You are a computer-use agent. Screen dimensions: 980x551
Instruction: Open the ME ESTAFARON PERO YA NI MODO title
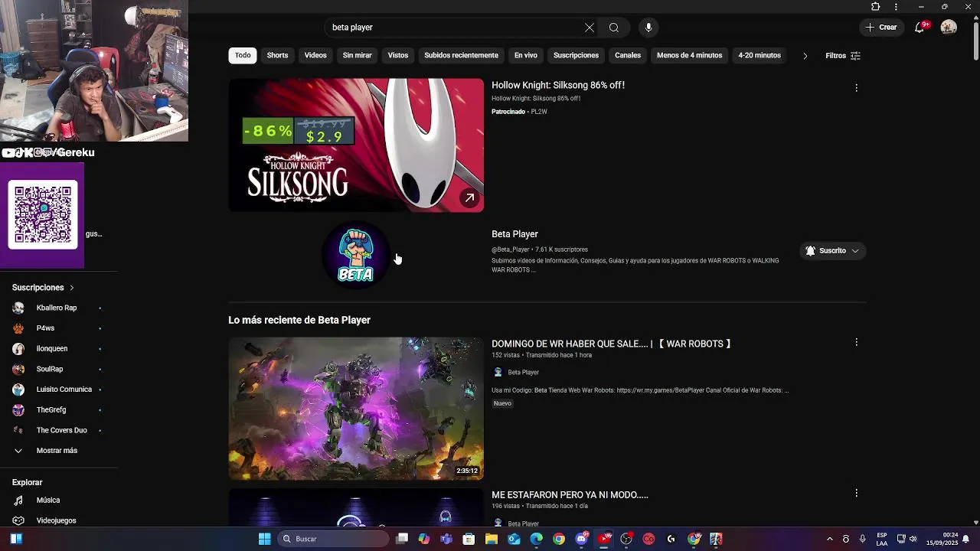(570, 495)
